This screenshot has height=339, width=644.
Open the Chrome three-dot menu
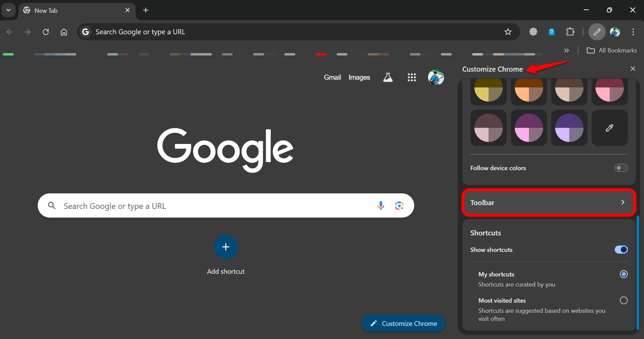[634, 32]
